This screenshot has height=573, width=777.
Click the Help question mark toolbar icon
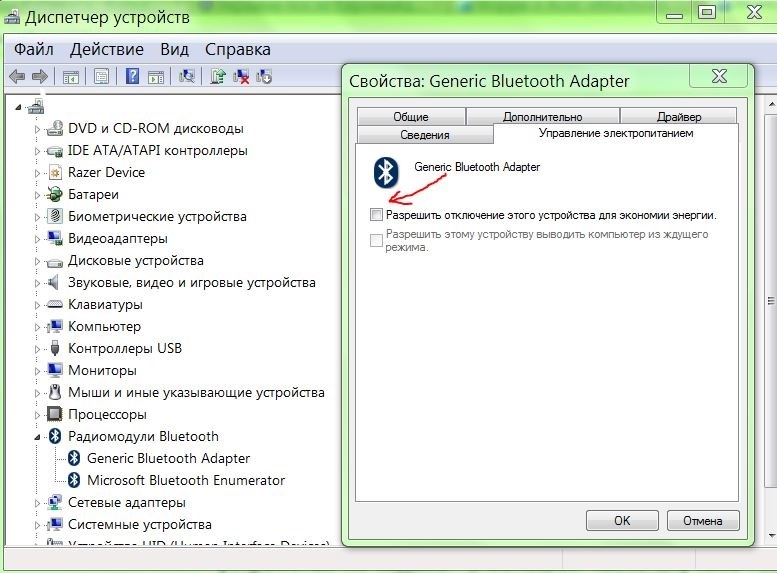(132, 76)
